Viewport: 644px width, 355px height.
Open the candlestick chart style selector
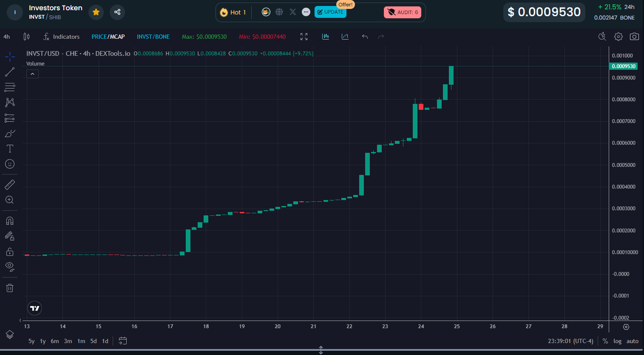click(27, 37)
